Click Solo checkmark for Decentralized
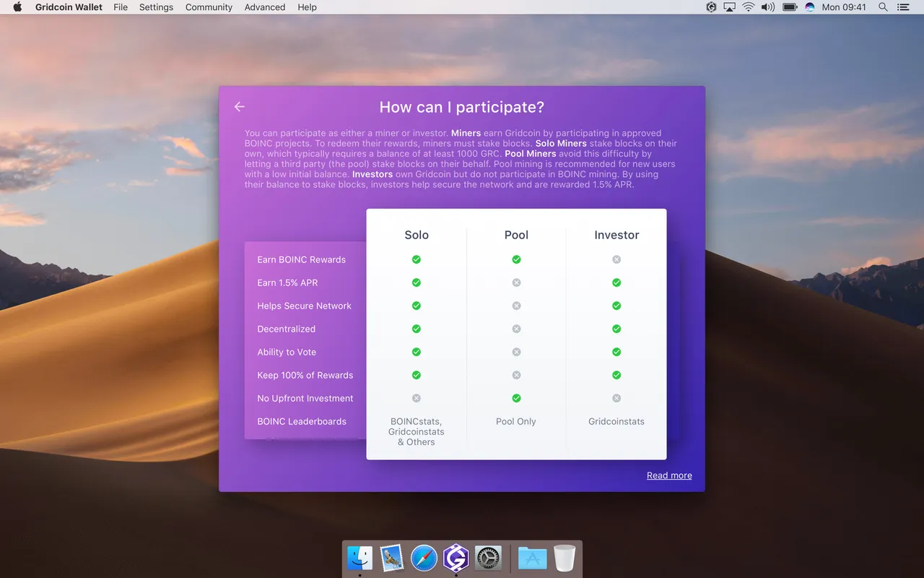Image resolution: width=924 pixels, height=578 pixels. coord(417,329)
